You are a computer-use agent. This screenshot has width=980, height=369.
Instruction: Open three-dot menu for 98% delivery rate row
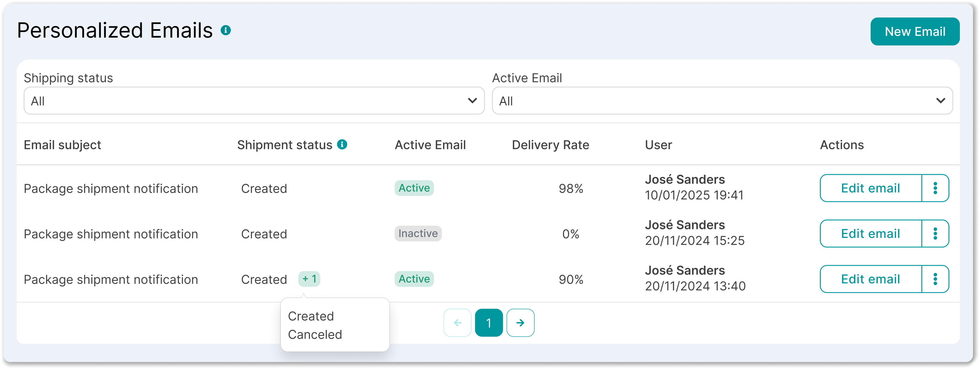click(x=935, y=188)
